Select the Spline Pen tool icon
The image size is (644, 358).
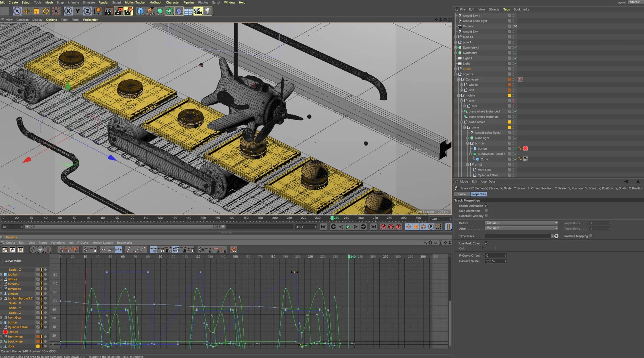(x=150, y=11)
